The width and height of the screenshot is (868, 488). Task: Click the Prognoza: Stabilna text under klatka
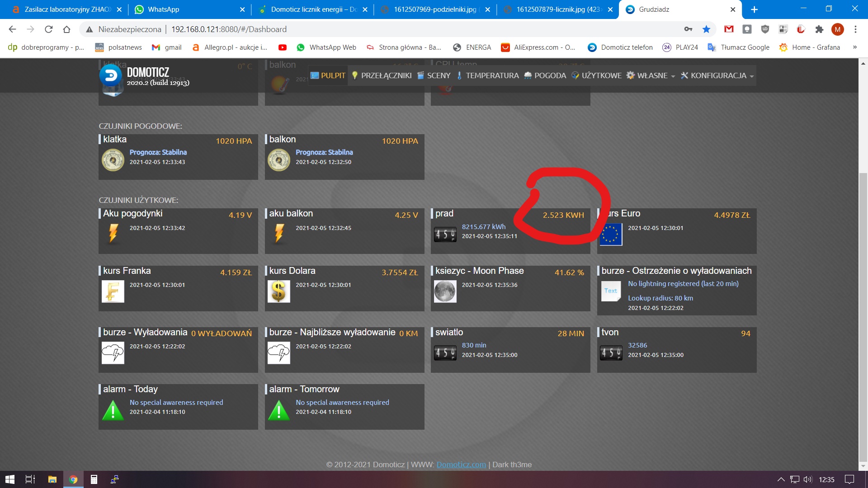click(158, 152)
